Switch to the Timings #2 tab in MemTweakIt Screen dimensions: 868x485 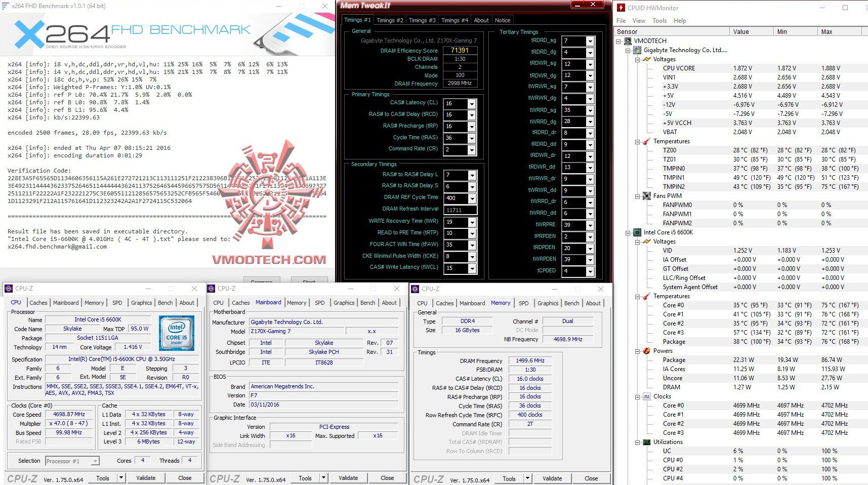(390, 20)
